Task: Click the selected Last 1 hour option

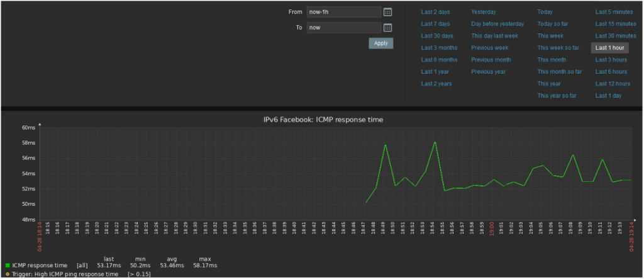Action: (x=609, y=48)
